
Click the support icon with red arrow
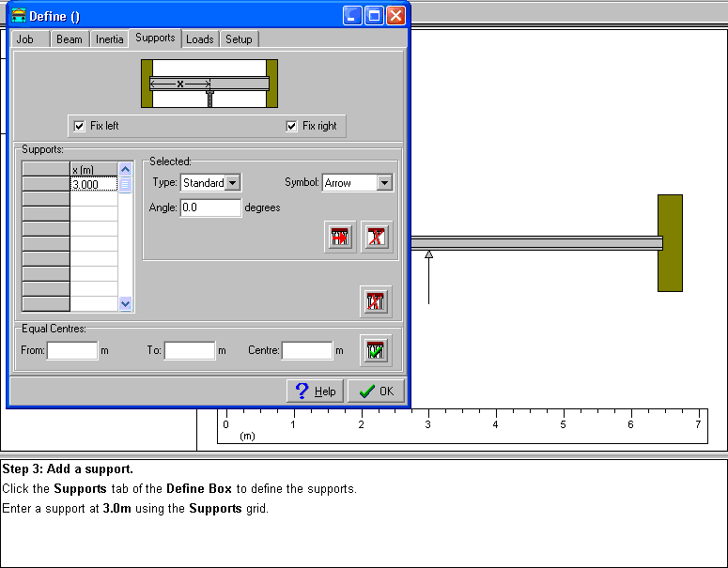click(x=339, y=238)
